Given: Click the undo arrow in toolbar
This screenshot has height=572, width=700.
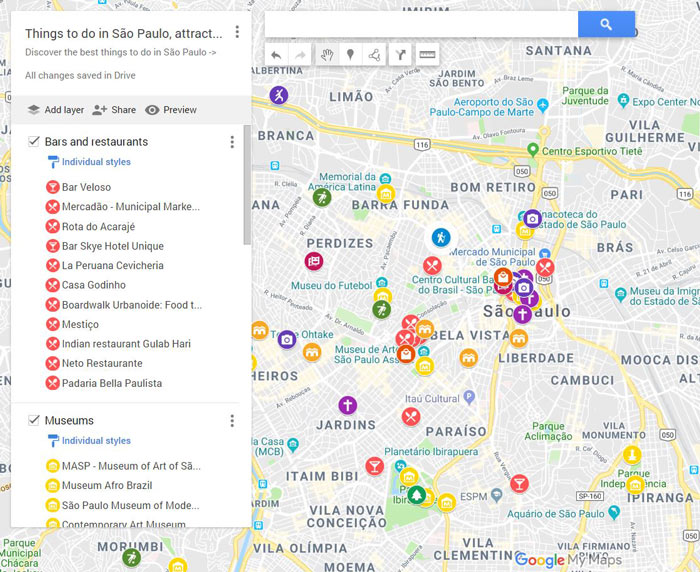Looking at the screenshot, I should [276, 55].
